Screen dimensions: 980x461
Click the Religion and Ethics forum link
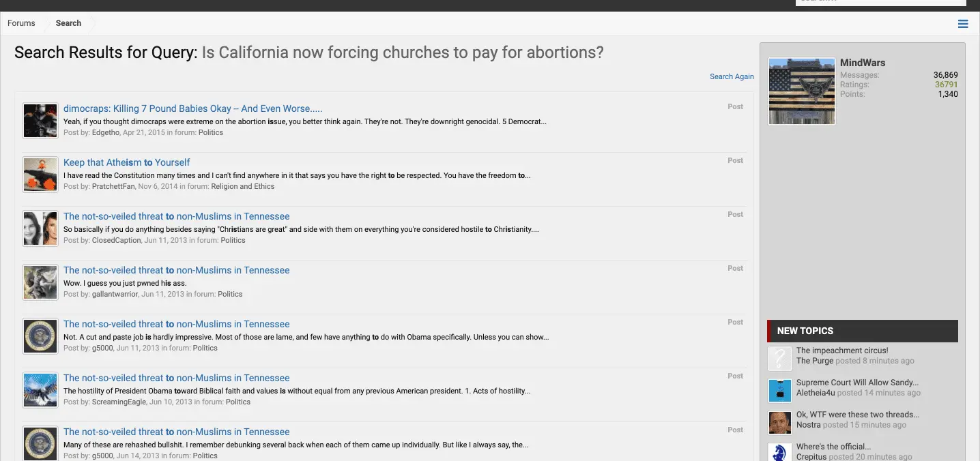[242, 186]
